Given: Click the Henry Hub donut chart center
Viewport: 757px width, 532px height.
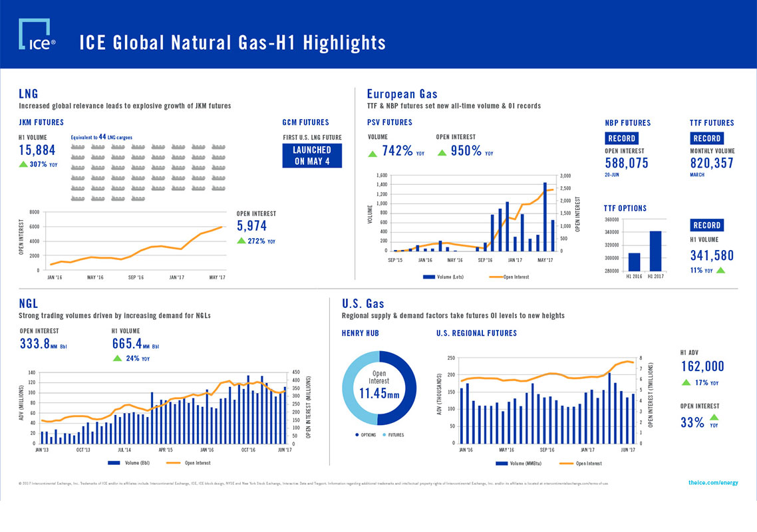Looking at the screenshot, I should pyautogui.click(x=378, y=386).
